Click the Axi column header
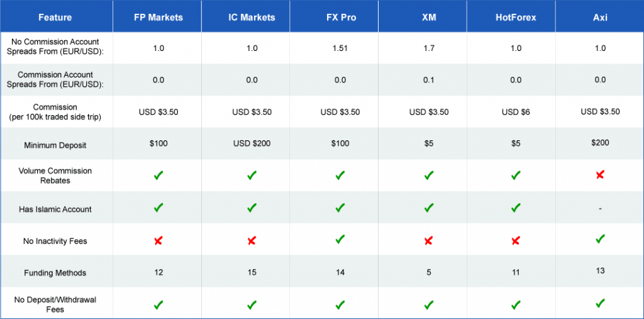 (600, 18)
